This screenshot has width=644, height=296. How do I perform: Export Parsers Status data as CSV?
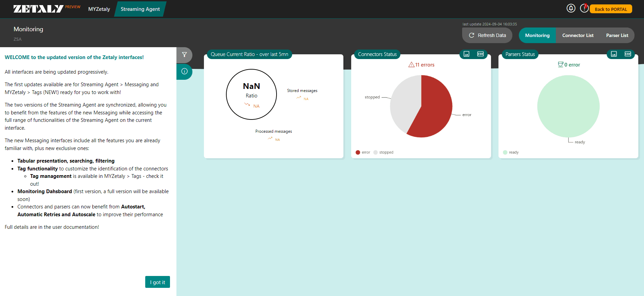coord(628,54)
